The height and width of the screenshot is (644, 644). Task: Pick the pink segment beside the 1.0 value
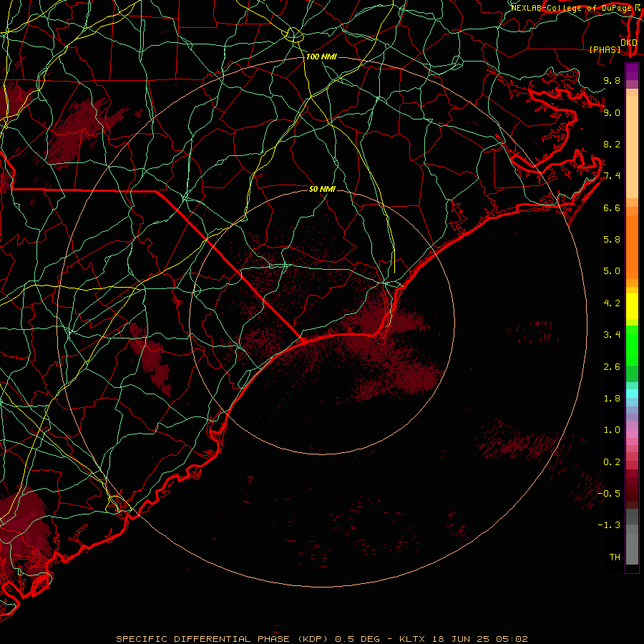[632, 434]
